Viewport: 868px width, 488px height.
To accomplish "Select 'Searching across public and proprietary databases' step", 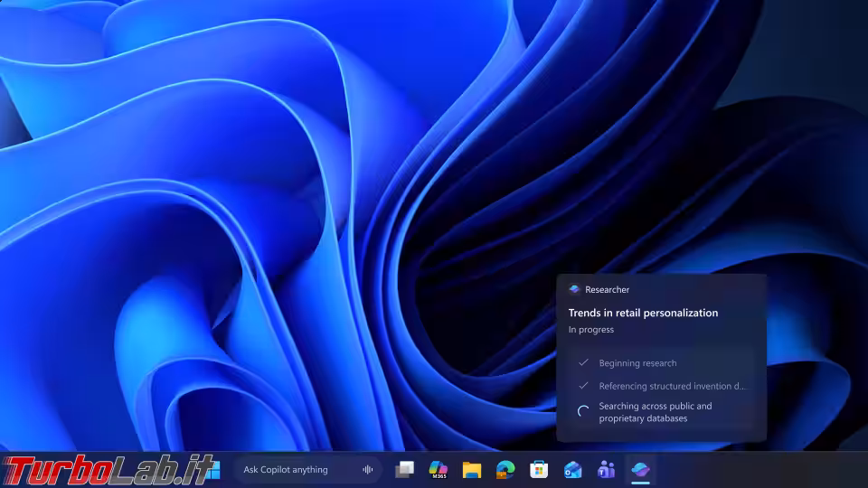I will pos(656,412).
